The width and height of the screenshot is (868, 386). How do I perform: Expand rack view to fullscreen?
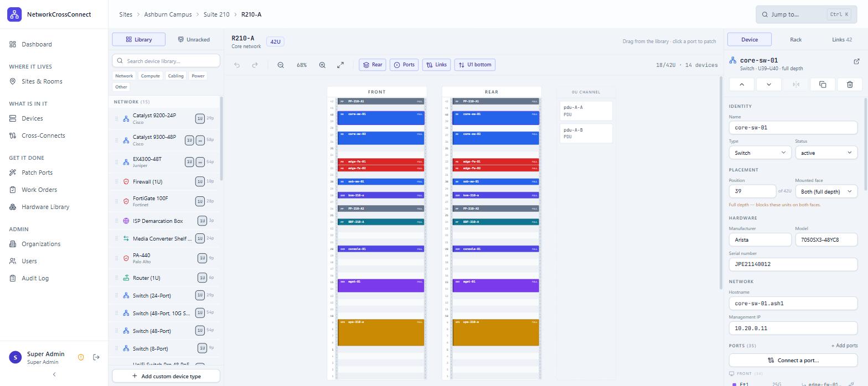(340, 65)
